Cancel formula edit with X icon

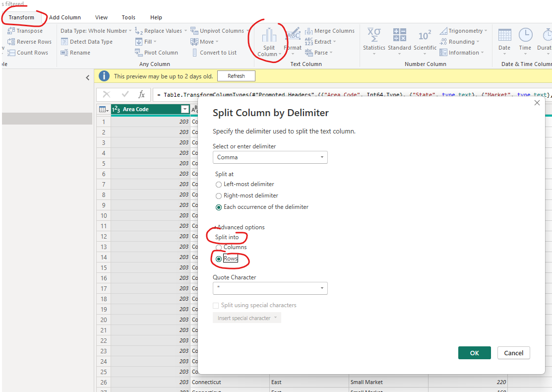click(106, 94)
